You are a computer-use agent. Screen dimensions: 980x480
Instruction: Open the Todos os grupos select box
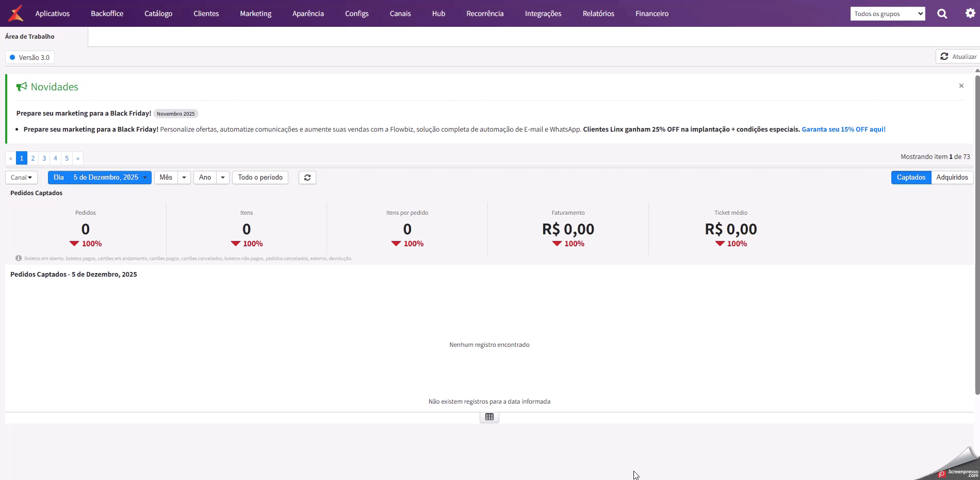(x=887, y=14)
